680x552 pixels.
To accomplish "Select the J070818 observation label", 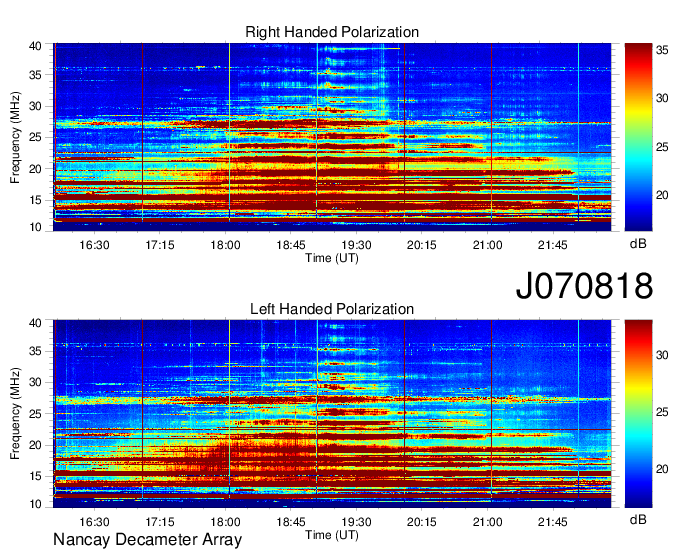I will [x=584, y=286].
